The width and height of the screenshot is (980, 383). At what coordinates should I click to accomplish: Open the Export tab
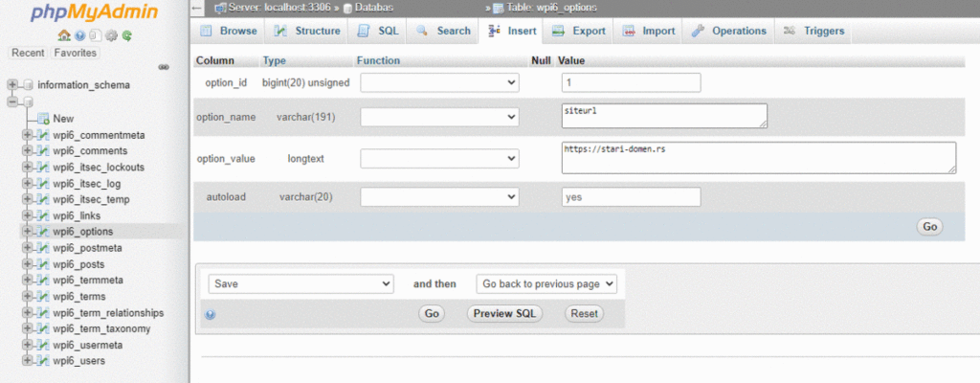pos(579,31)
